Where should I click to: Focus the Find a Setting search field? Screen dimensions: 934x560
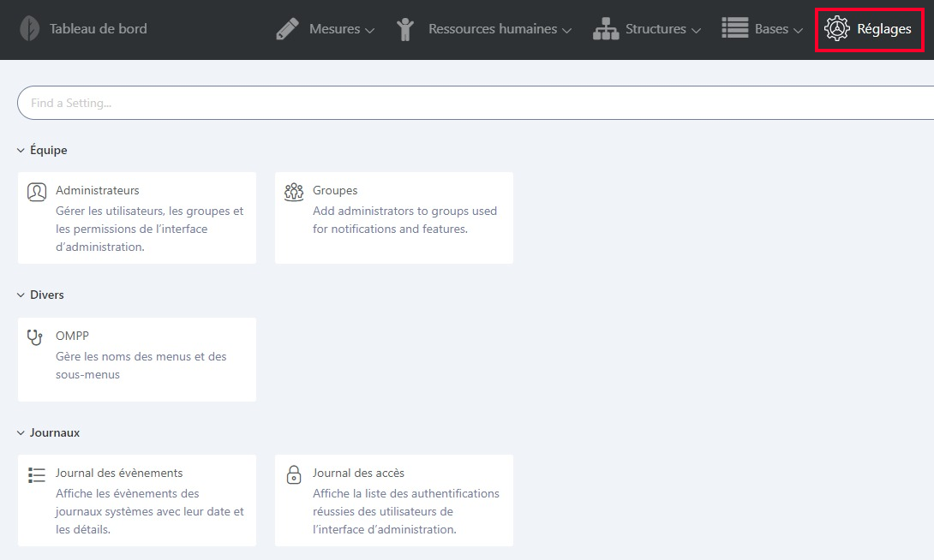tap(471, 103)
